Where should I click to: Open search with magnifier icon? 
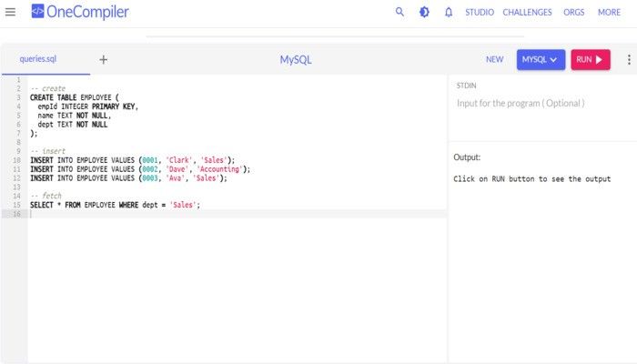coord(399,12)
